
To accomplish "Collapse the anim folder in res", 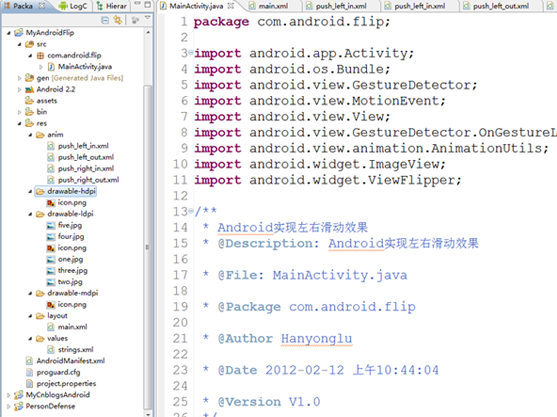I will point(30,135).
